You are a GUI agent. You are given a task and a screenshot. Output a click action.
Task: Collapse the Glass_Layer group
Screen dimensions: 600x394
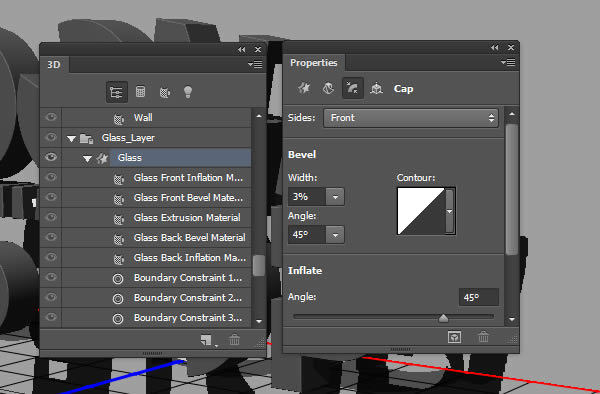71,139
